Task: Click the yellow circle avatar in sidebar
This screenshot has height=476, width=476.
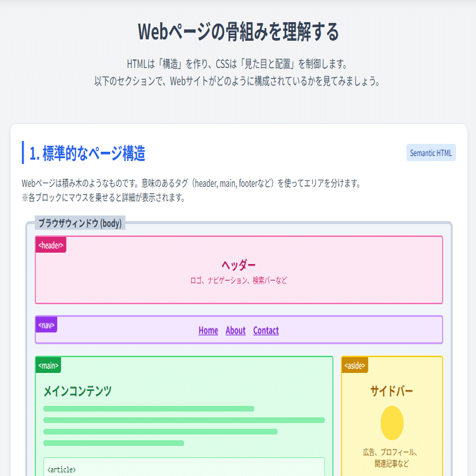Action: click(x=392, y=423)
